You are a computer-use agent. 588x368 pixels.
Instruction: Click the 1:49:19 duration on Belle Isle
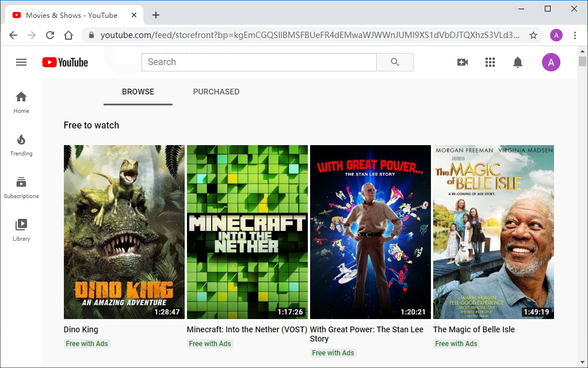(x=536, y=312)
